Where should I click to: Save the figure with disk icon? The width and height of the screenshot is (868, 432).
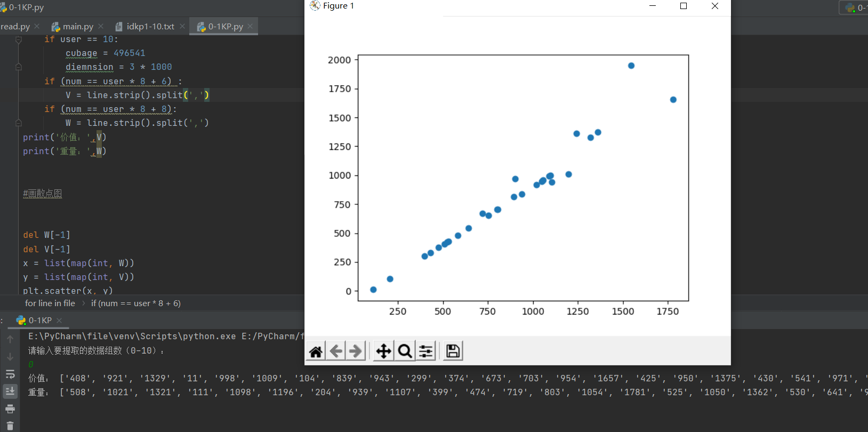pos(453,351)
